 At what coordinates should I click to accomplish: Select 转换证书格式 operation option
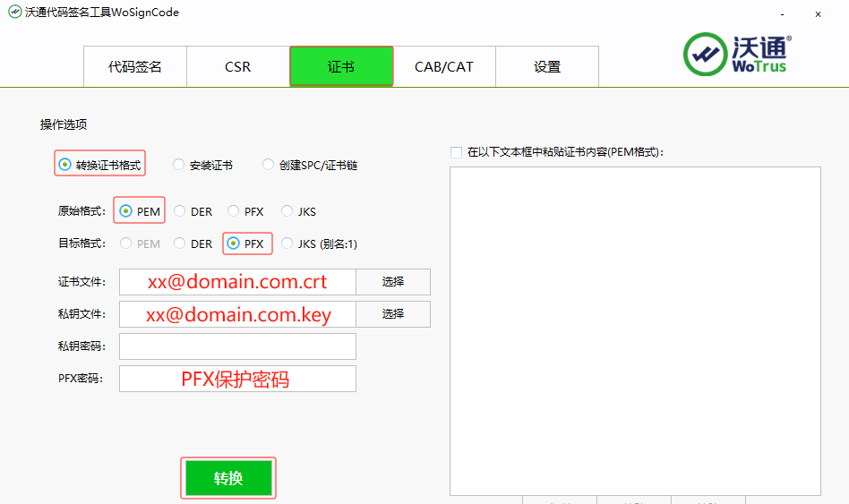tap(64, 165)
